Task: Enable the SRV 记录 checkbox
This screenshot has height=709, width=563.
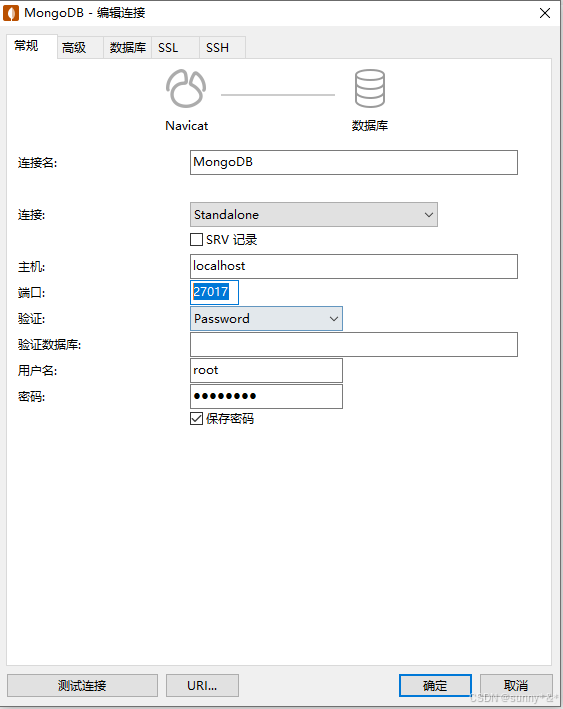Action: [196, 240]
